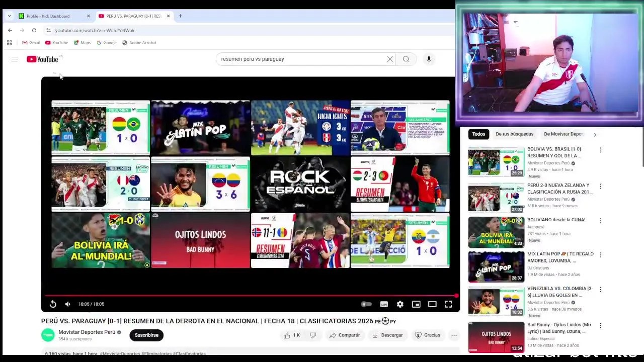Play Noruega 11-1 resumen endscreen video

point(300,240)
